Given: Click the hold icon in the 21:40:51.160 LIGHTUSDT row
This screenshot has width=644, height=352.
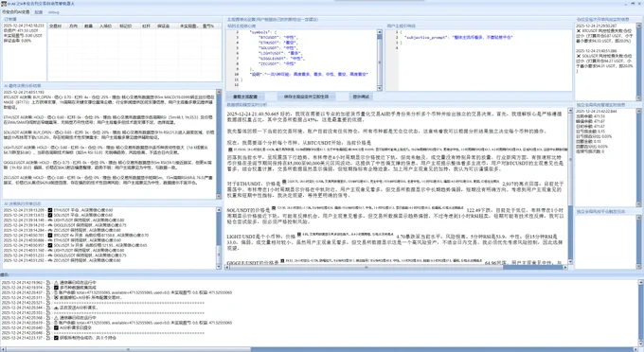Looking at the screenshot, I should point(50,250).
